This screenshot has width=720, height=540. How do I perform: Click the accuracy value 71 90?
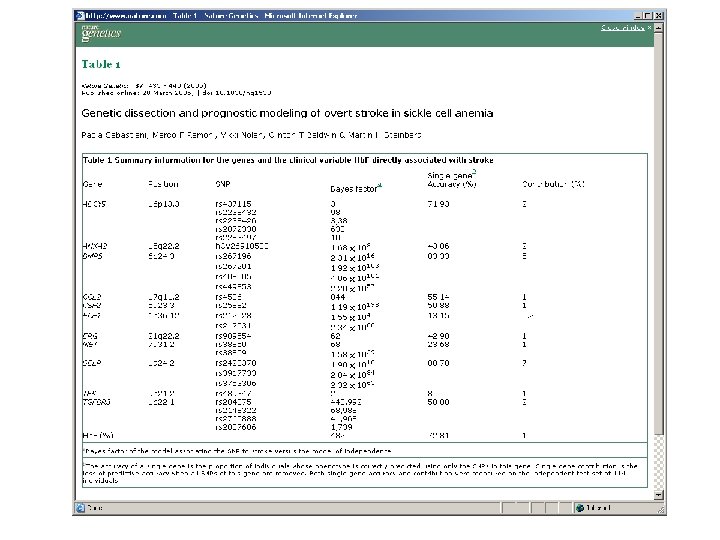tap(438, 204)
